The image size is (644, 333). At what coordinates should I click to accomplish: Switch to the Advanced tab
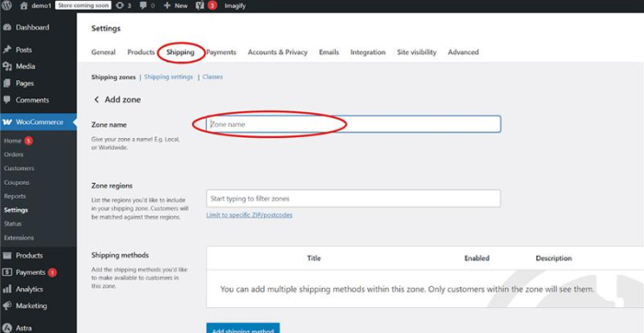point(463,52)
